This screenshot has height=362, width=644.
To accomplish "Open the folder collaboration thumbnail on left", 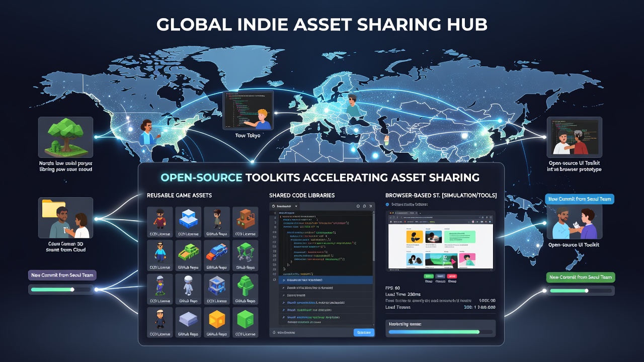I will [66, 218].
